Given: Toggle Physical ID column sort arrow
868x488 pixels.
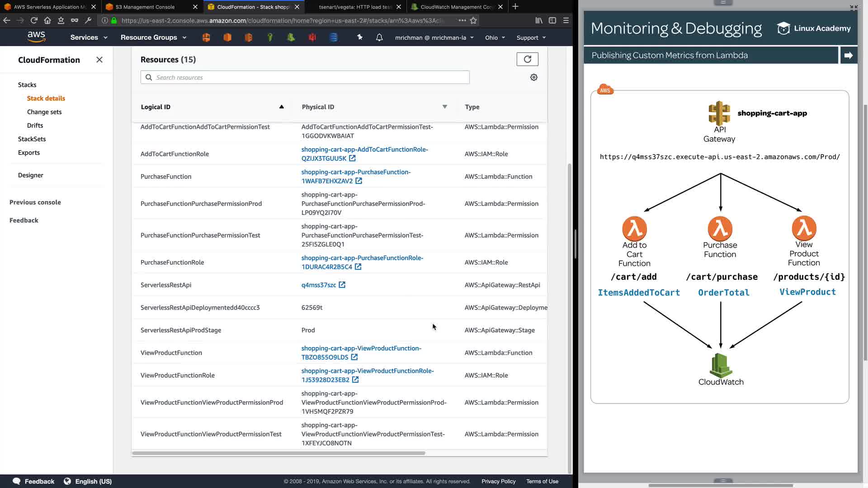Looking at the screenshot, I should click(x=444, y=107).
